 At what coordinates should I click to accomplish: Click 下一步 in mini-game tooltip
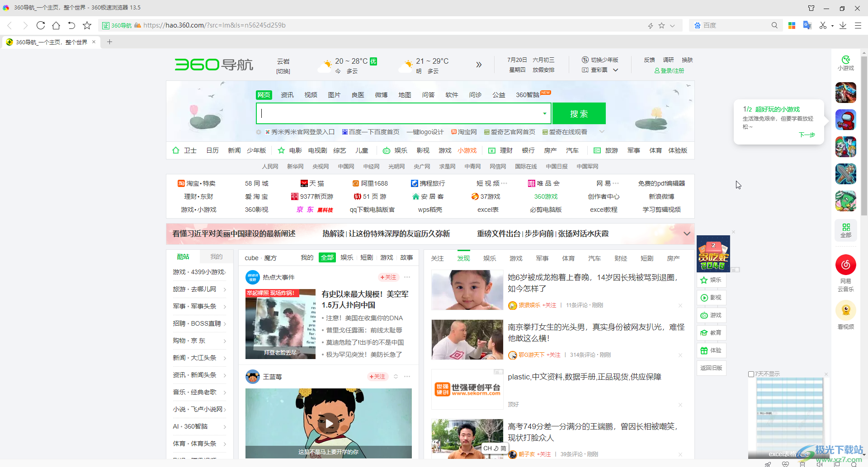click(x=807, y=135)
